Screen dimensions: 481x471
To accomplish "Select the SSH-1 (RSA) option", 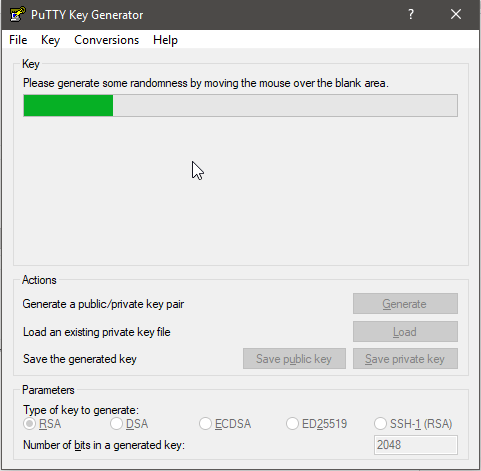I will tap(413, 424).
